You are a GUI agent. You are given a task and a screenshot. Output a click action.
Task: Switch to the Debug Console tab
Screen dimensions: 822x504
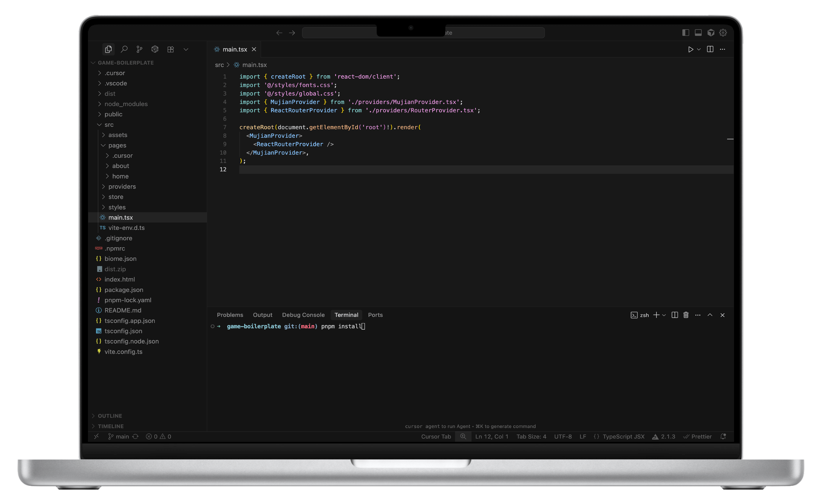[x=303, y=315]
